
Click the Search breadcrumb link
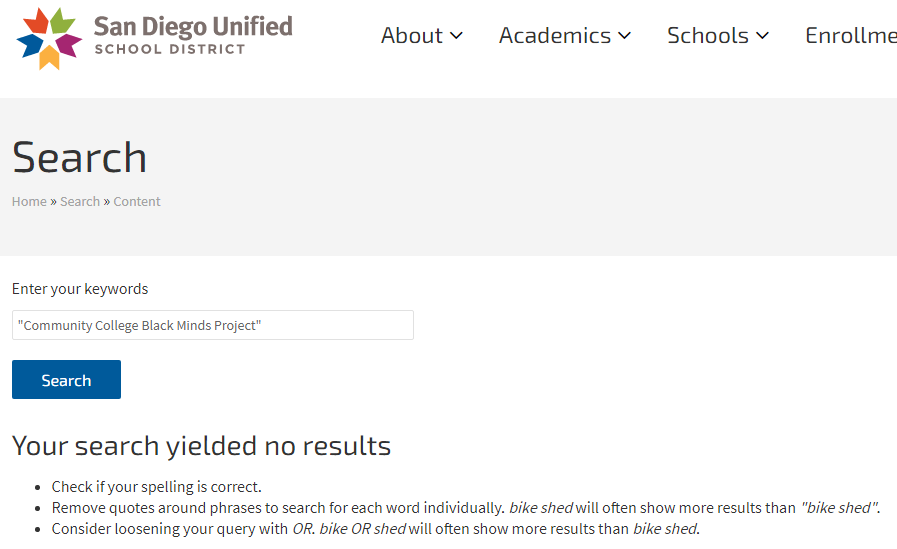point(80,201)
